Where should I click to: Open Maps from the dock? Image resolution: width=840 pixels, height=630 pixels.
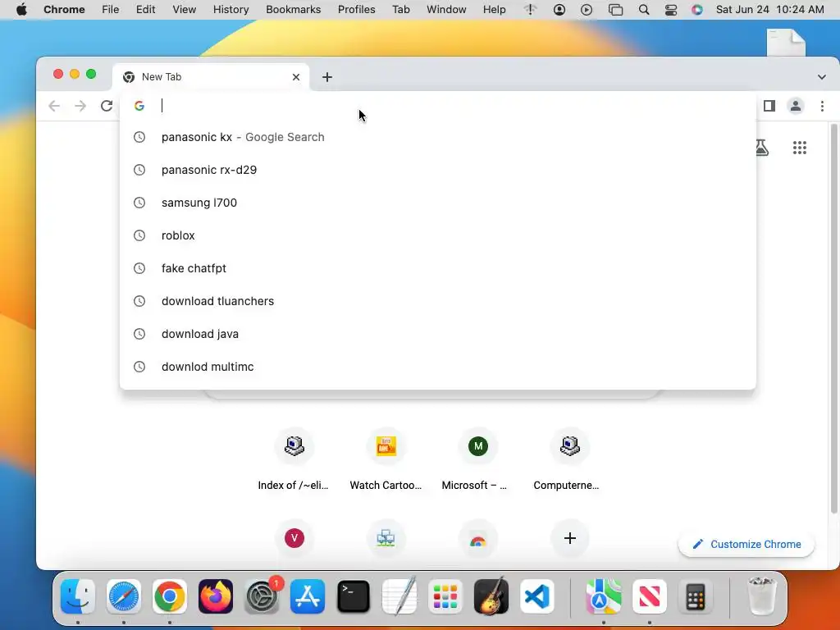click(603, 596)
